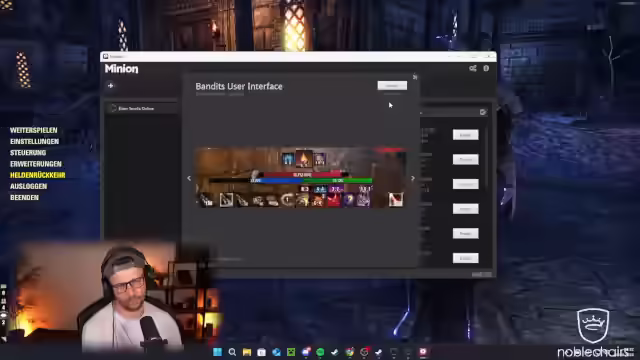Click the plus icon to add a game
Screen dimensions: 640x360
[x=111, y=86]
